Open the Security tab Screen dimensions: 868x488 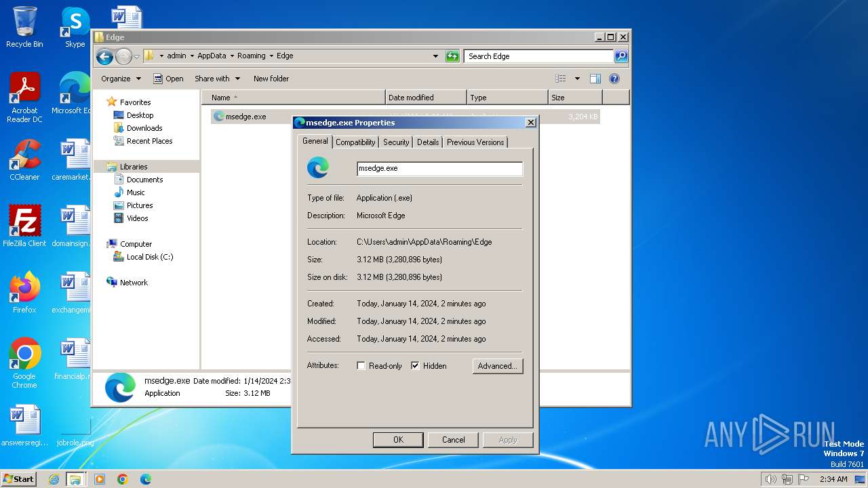(x=396, y=142)
